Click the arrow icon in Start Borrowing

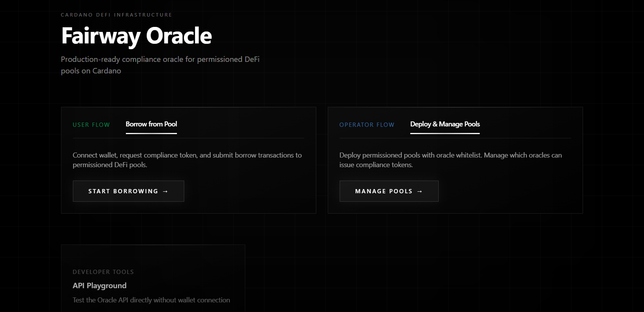click(165, 191)
